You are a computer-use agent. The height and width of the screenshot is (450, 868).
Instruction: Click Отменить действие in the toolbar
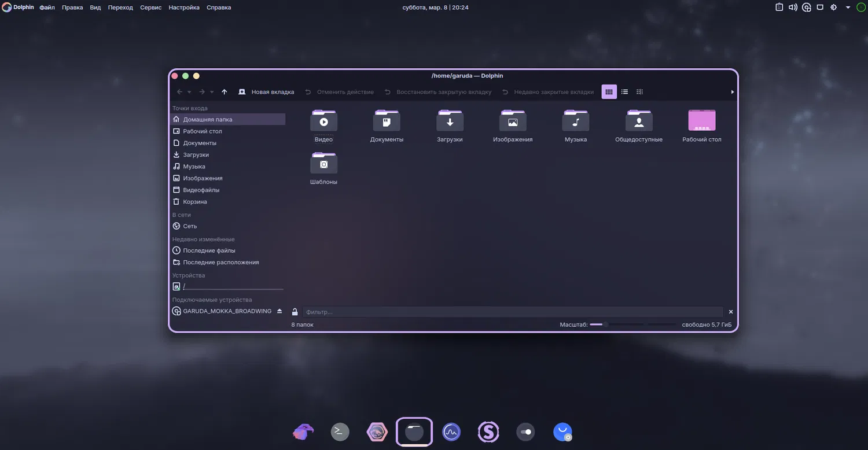pos(339,92)
